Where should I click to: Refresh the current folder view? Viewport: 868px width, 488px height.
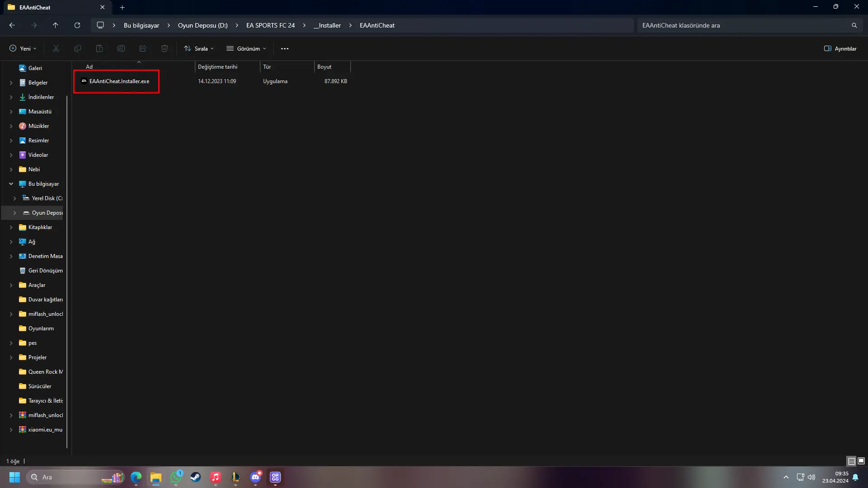[77, 25]
